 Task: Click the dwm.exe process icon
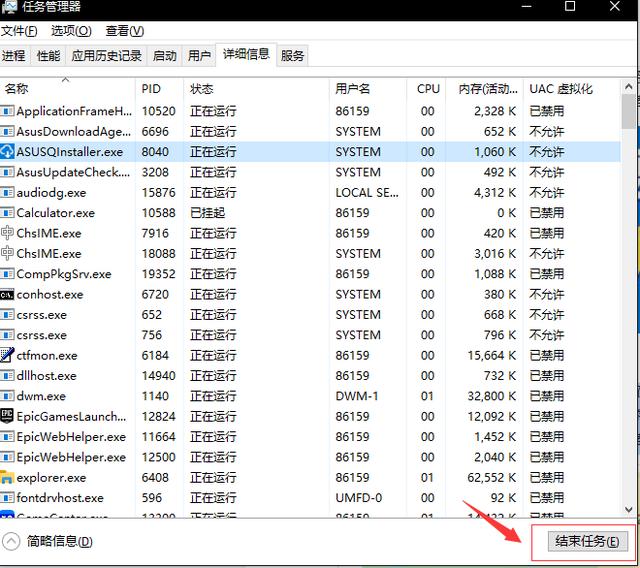pyautogui.click(x=7, y=396)
